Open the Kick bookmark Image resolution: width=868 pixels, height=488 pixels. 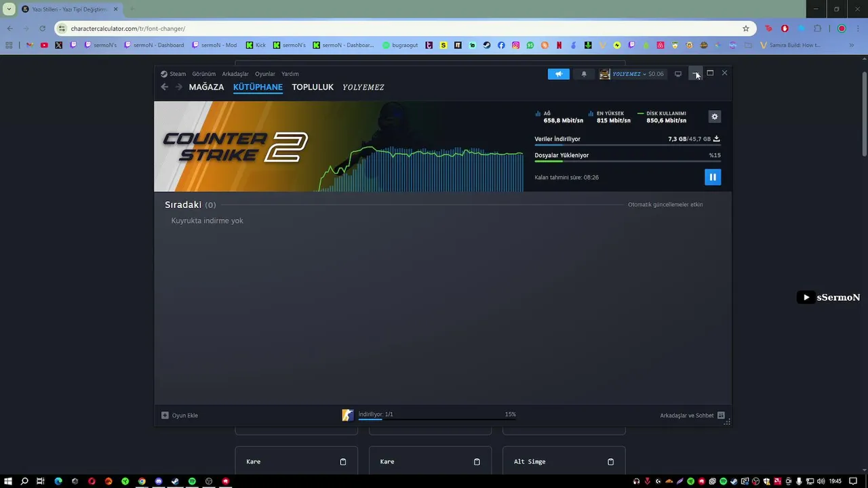256,45
